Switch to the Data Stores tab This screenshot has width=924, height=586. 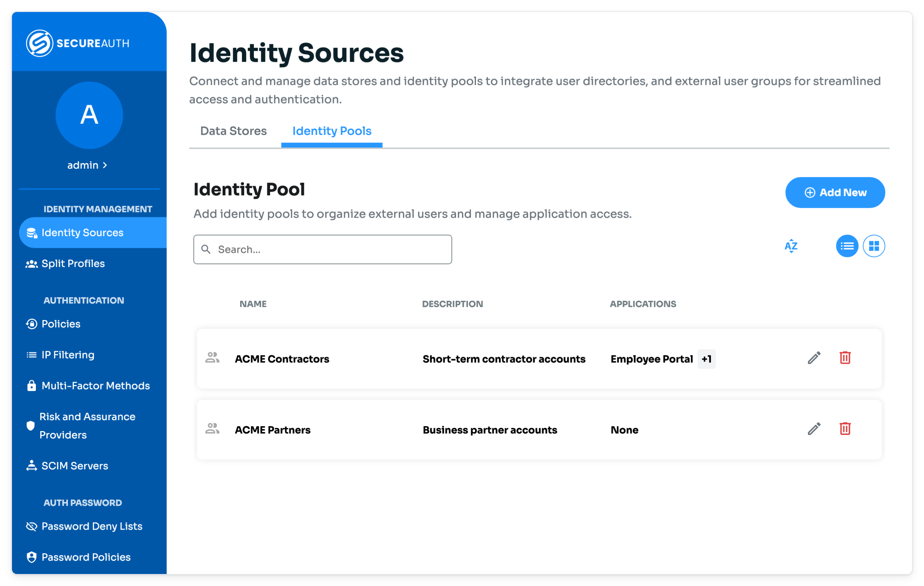(x=233, y=131)
